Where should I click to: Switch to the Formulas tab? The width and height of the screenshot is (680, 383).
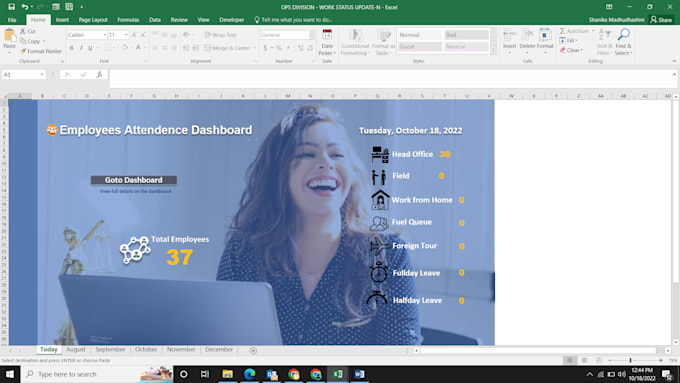pyautogui.click(x=128, y=20)
